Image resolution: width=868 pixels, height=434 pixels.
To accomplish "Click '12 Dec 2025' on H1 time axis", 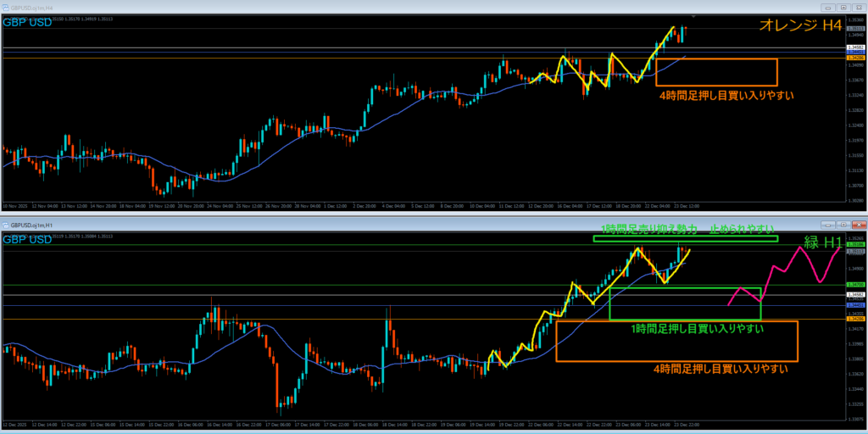I will 14,425.
